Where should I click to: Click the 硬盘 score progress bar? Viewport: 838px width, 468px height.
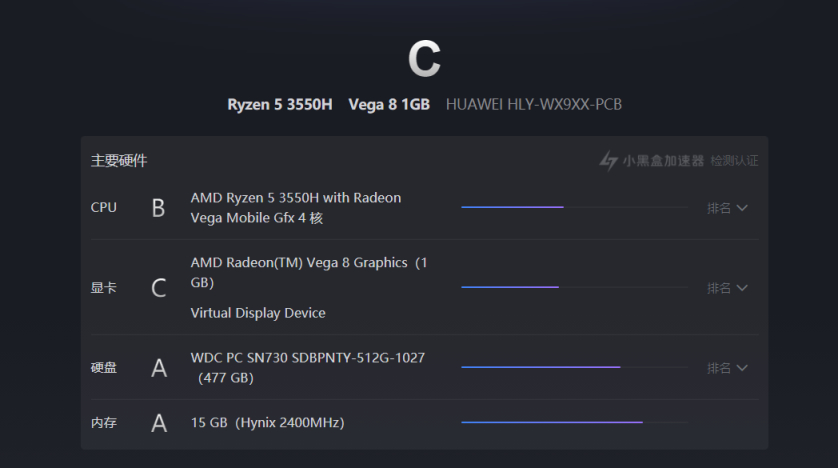pyautogui.click(x=573, y=367)
